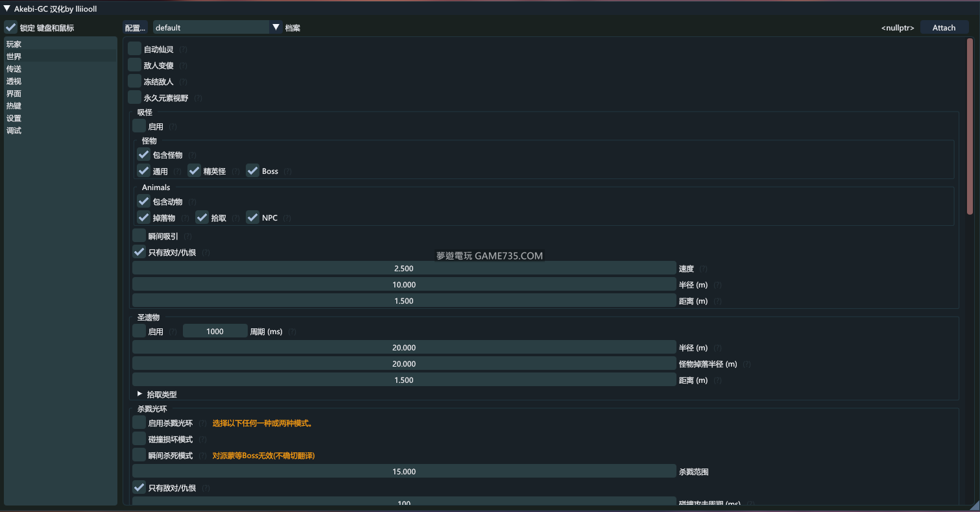Toggle the 锁定 键盘和鼠标 checkbox
Screen dimensions: 980x512
[10, 27]
